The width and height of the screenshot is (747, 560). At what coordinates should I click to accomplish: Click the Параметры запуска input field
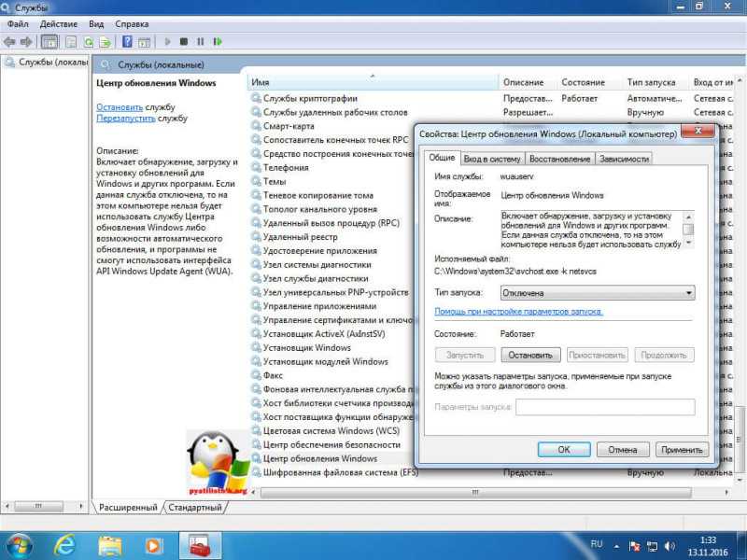click(x=605, y=407)
